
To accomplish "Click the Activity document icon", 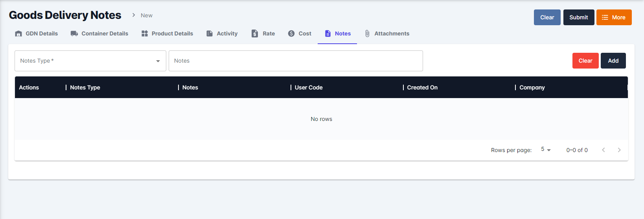I will (x=210, y=33).
